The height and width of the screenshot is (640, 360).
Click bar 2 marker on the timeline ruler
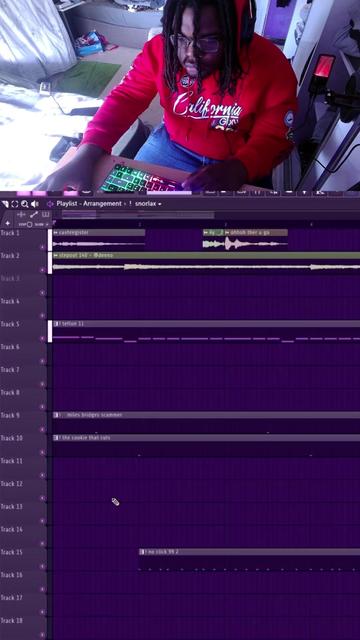pos(140,224)
